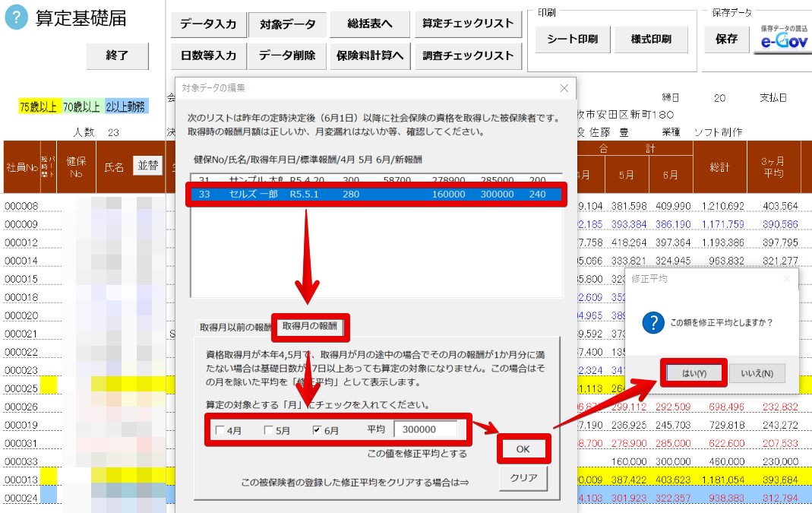The image size is (812, 513).
Task: Switch to 取得月以前の報酬 tab
Action: click(x=235, y=328)
